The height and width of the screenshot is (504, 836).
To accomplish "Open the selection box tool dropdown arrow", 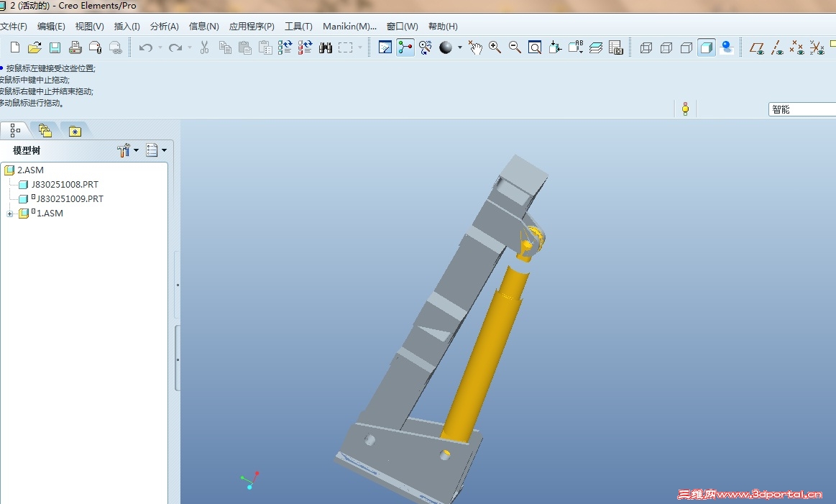I will click(x=360, y=47).
